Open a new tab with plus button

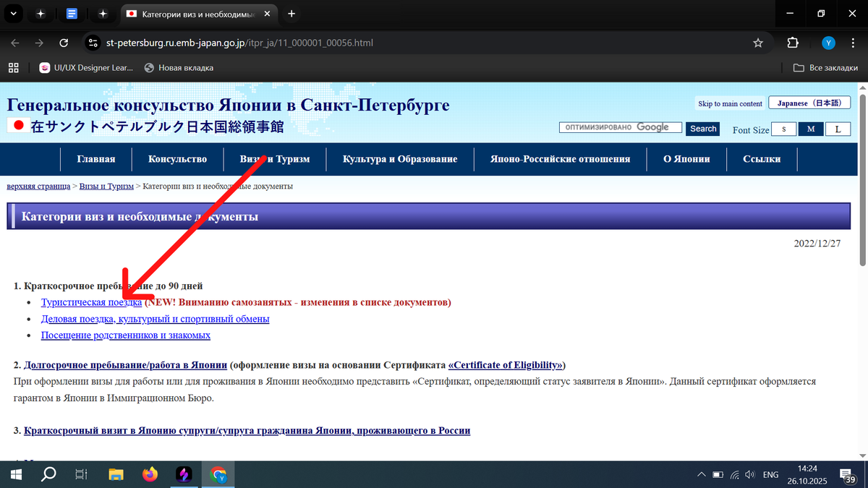(292, 13)
